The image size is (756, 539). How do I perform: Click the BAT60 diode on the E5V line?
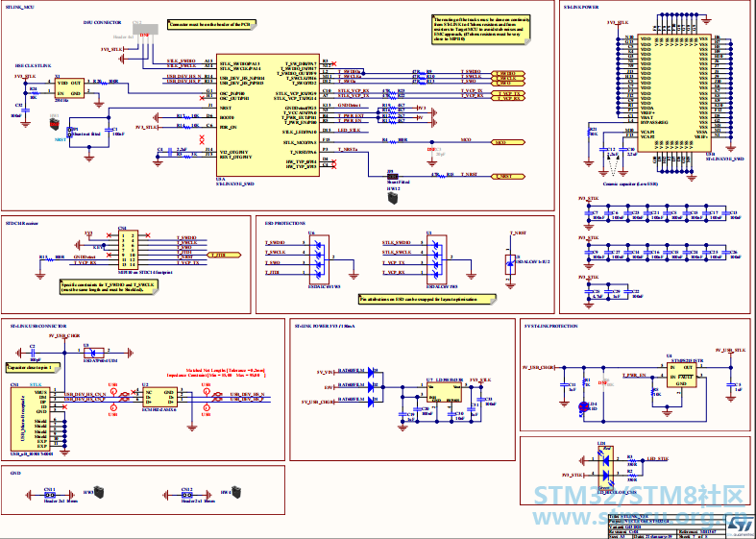[371, 386]
